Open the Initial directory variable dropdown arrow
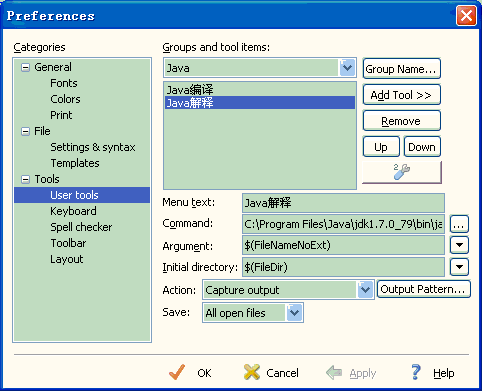This screenshot has height=391, width=482. click(459, 267)
